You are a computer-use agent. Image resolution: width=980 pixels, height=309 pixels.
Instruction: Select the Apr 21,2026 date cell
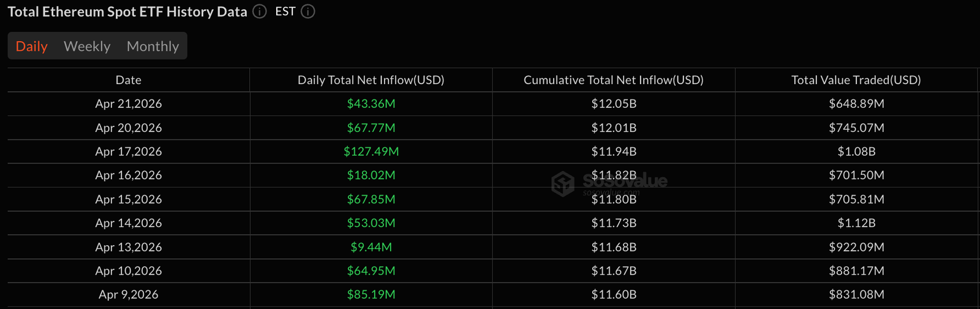pyautogui.click(x=129, y=104)
